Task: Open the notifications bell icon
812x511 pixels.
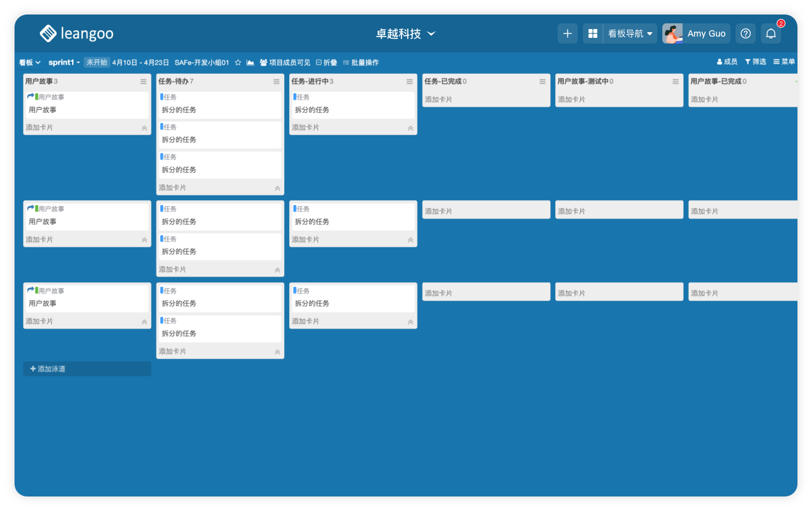Action: click(x=770, y=33)
